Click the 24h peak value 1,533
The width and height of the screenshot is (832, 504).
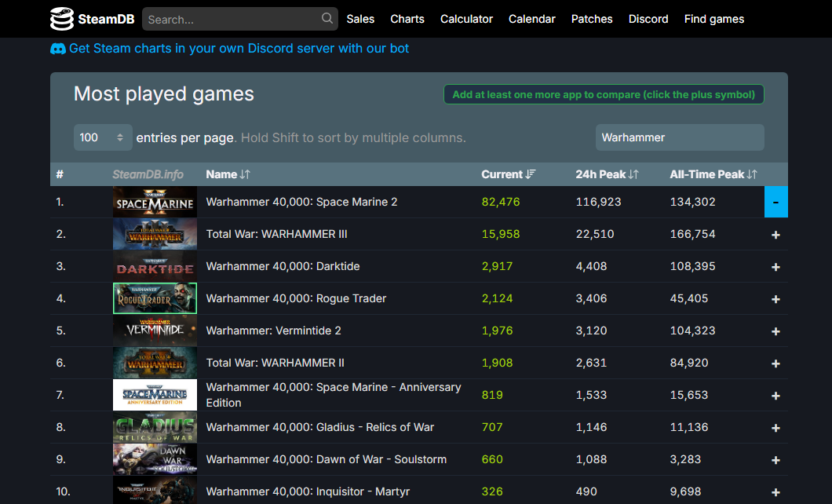click(591, 395)
